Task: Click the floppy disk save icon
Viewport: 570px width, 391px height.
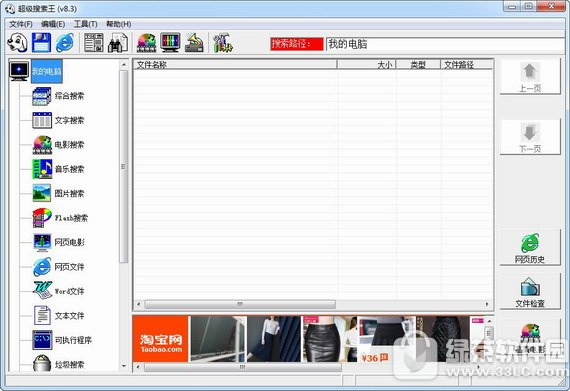Action: (41, 43)
